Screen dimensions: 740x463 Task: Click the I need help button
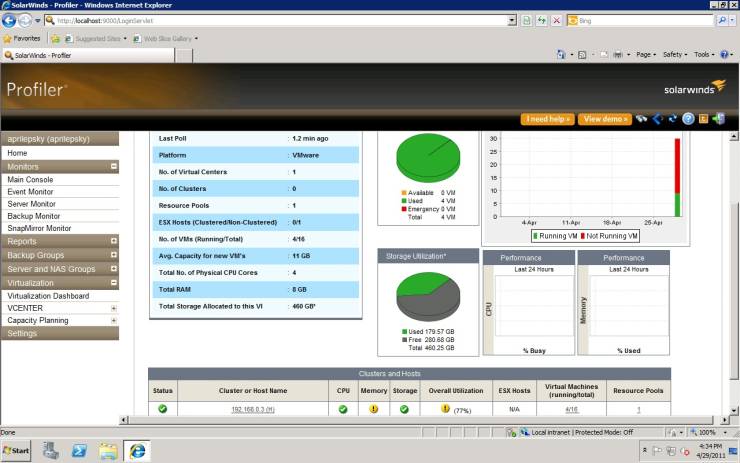tap(547, 119)
